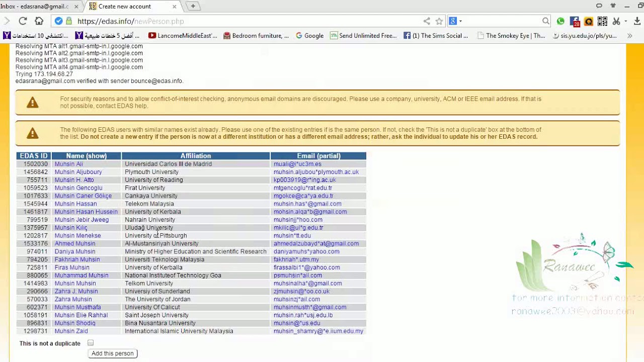The height and width of the screenshot is (362, 644).
Task: Click the shirt theme icon in title bar
Action: (x=613, y=6)
